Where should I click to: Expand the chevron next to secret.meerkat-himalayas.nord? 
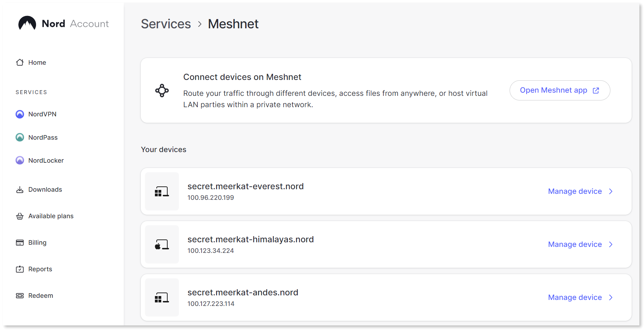point(611,244)
